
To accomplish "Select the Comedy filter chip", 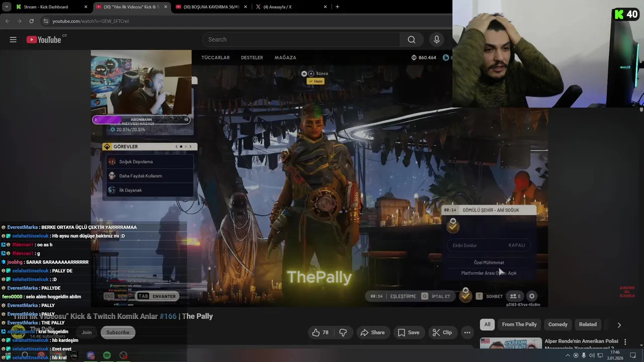I will pos(557,324).
